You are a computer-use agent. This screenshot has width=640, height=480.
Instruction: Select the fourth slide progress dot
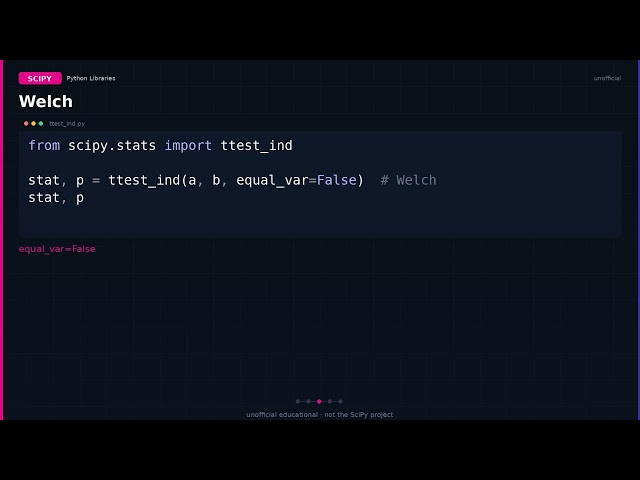(330, 402)
